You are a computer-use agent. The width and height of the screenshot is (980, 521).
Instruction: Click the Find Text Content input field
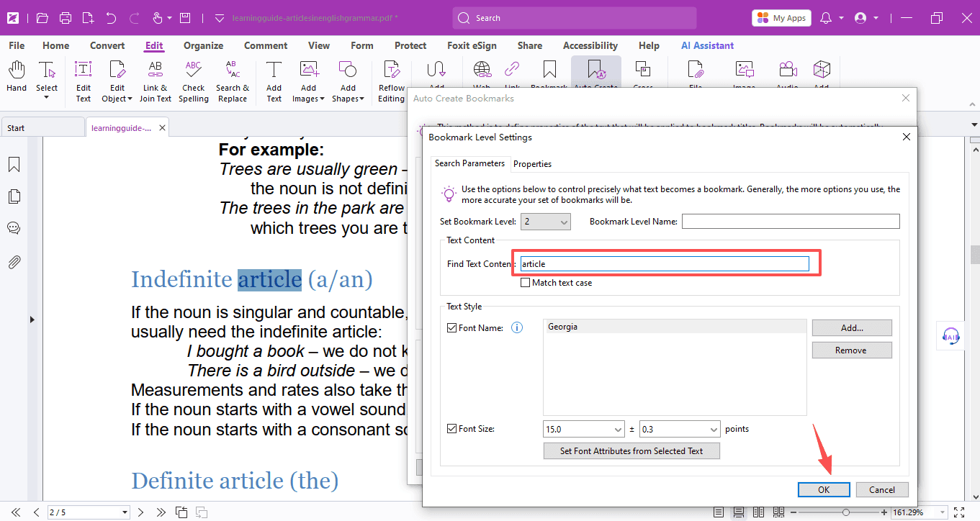tap(665, 264)
